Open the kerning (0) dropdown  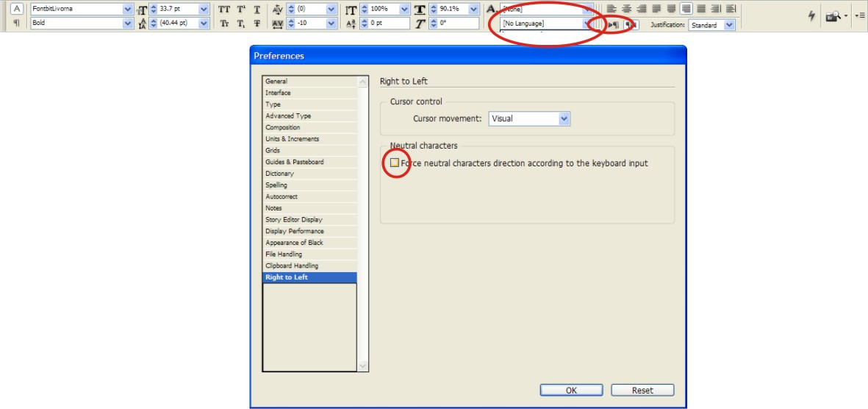point(331,10)
